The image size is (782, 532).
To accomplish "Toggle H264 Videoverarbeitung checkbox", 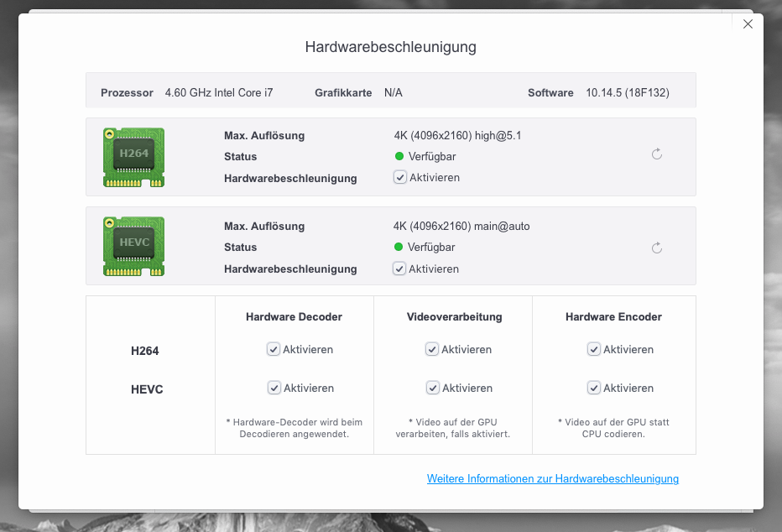I will (432, 350).
